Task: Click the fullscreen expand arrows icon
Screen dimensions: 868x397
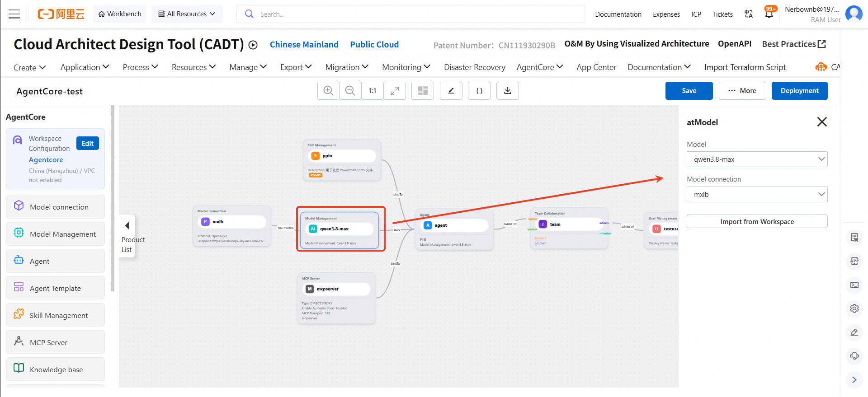Action: (x=395, y=91)
